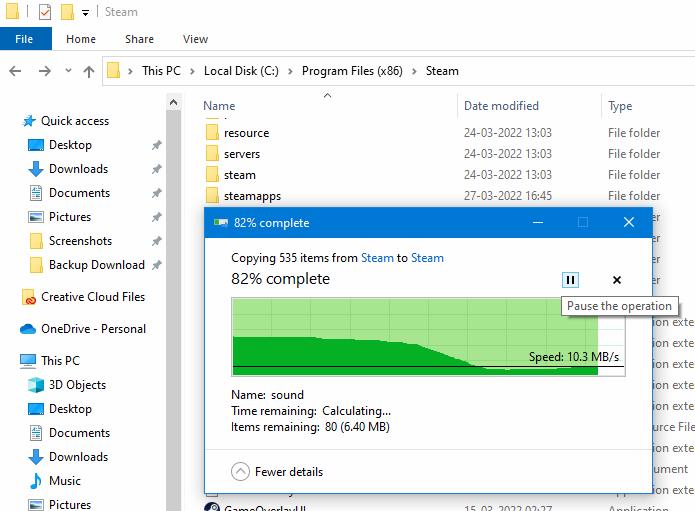Screen dimensions: 695x511
Task: Select 3D Objects folder in sidebar
Action: point(77,385)
